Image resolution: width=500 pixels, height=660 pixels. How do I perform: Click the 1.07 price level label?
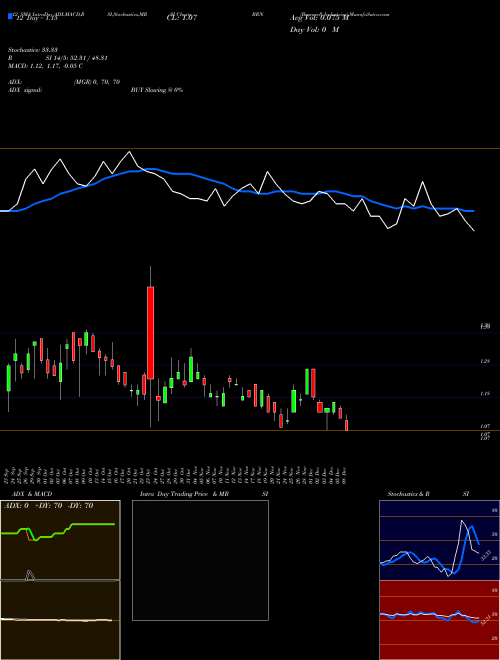click(x=485, y=426)
